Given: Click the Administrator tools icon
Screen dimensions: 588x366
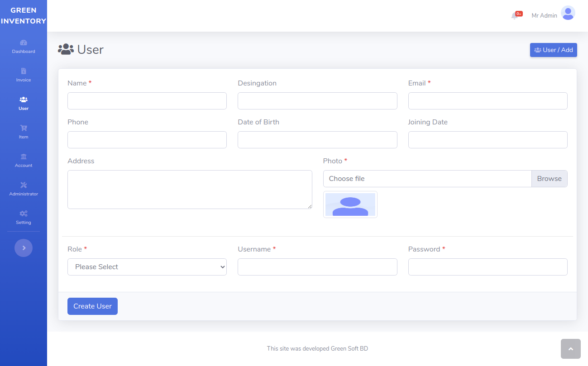Looking at the screenshot, I should (x=24, y=185).
